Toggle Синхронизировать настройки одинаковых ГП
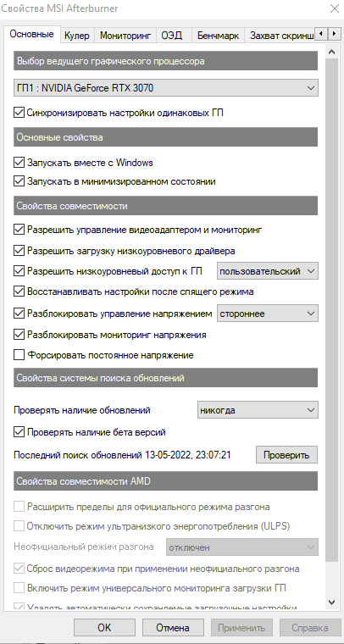The image size is (344, 644). point(19,113)
